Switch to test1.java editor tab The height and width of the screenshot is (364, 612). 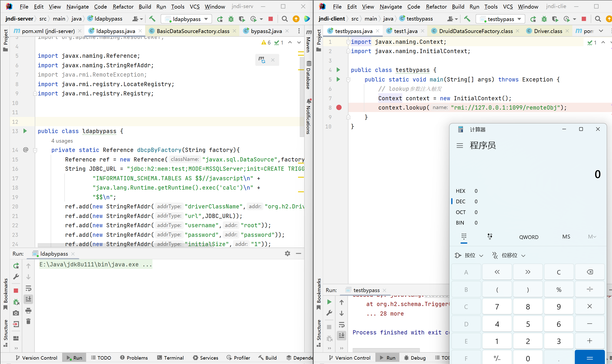[x=405, y=31]
